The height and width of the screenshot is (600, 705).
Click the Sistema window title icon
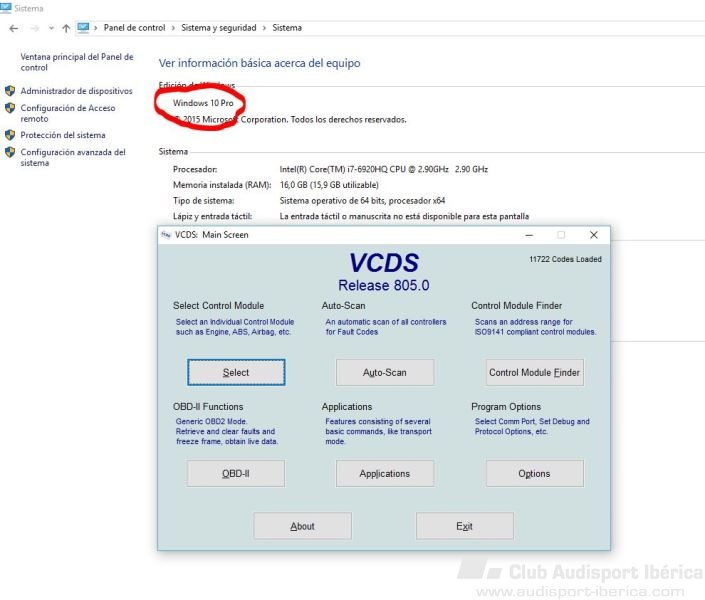[6, 8]
